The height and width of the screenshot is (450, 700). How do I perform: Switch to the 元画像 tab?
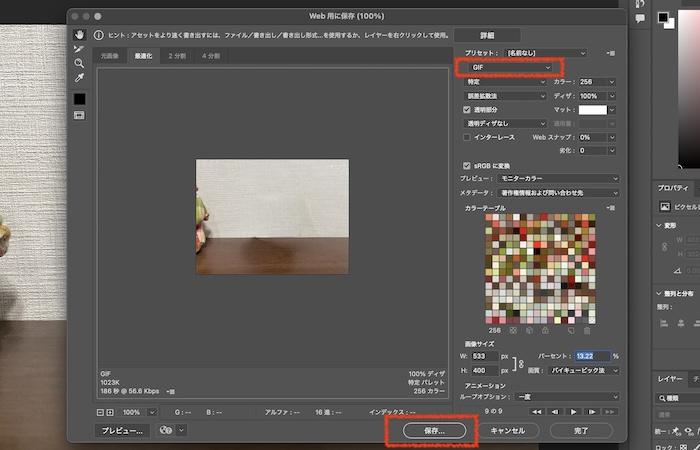109,56
